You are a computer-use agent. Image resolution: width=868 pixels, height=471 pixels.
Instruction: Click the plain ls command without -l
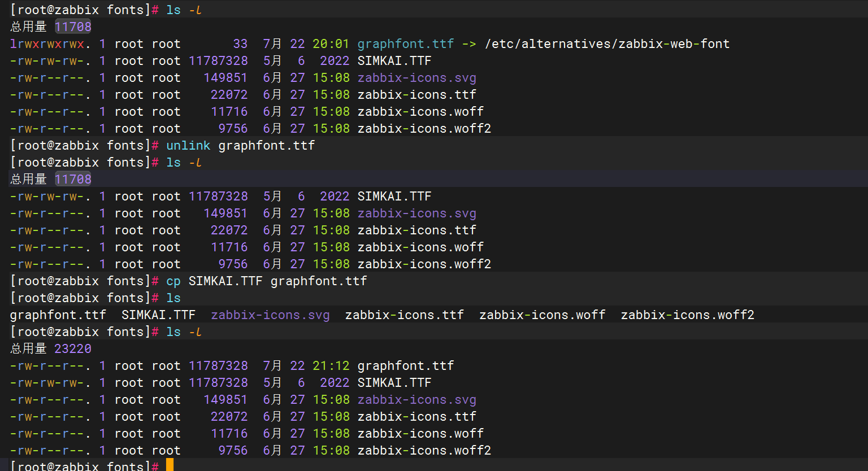pyautogui.click(x=173, y=298)
